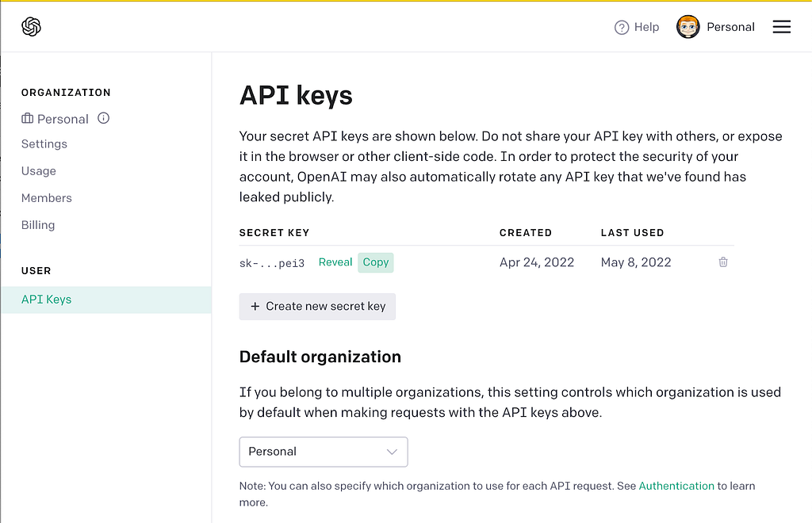Click the last used date May 8, 2022
Screen dimensions: 812x523
coord(636,262)
